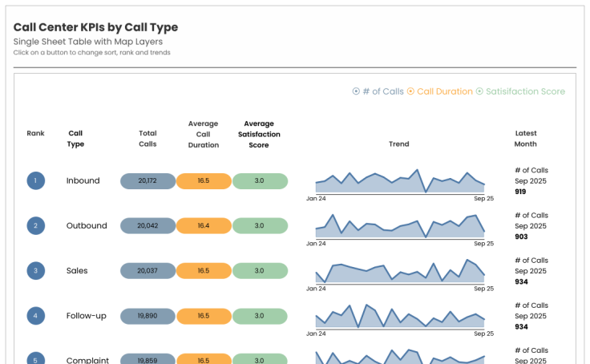
Task: Click the Average Call Duration column header
Action: pyautogui.click(x=204, y=134)
